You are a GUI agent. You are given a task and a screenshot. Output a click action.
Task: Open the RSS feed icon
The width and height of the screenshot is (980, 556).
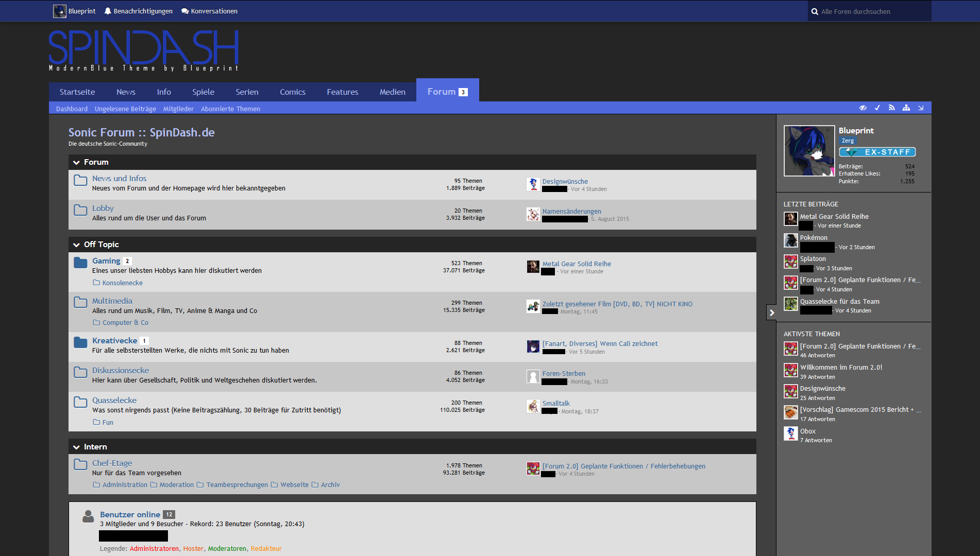pyautogui.click(x=892, y=108)
